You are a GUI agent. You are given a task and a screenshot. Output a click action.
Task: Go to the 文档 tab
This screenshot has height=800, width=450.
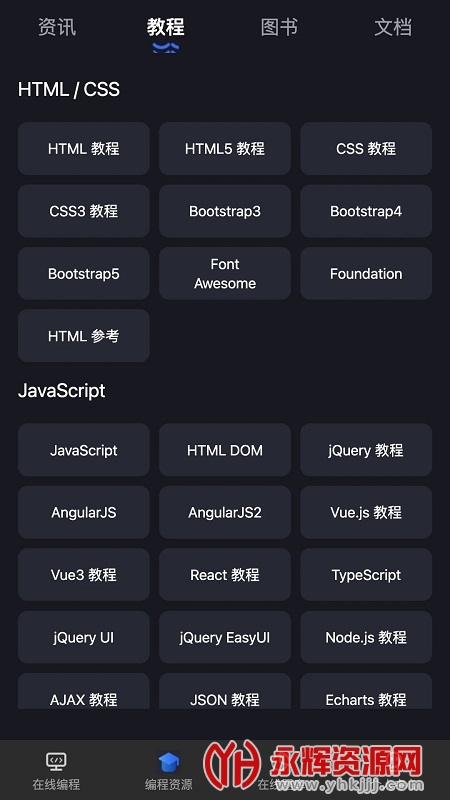coord(393,27)
